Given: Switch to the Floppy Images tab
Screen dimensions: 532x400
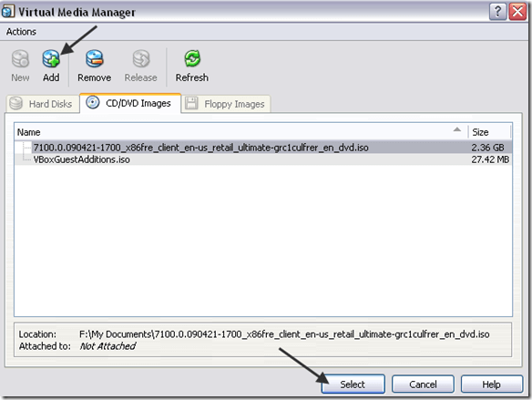Looking at the screenshot, I should pyautogui.click(x=226, y=104).
